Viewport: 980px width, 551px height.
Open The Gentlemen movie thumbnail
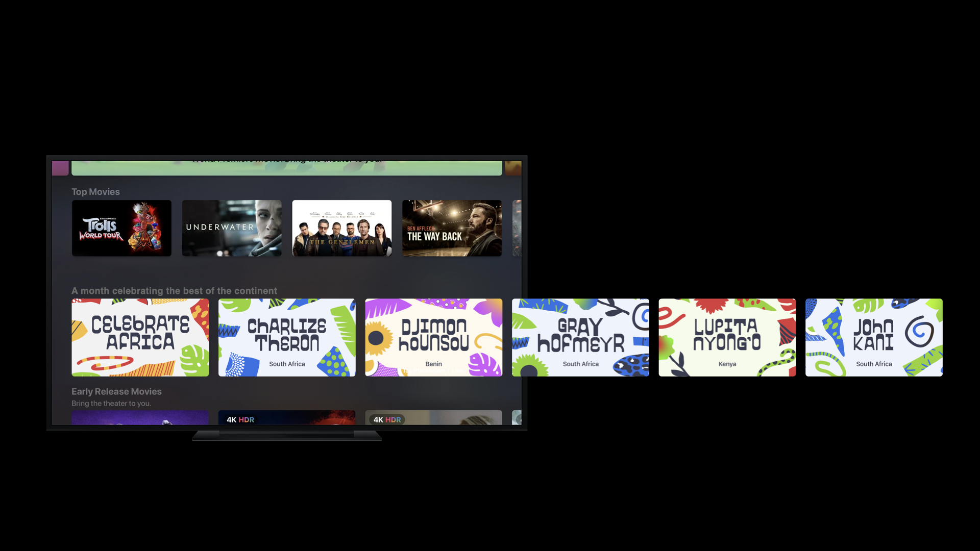[342, 228]
